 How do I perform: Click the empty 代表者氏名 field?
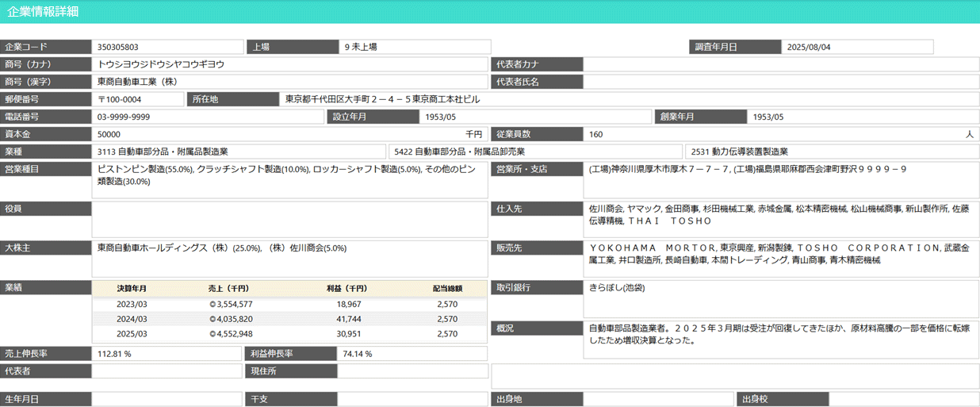pos(781,82)
